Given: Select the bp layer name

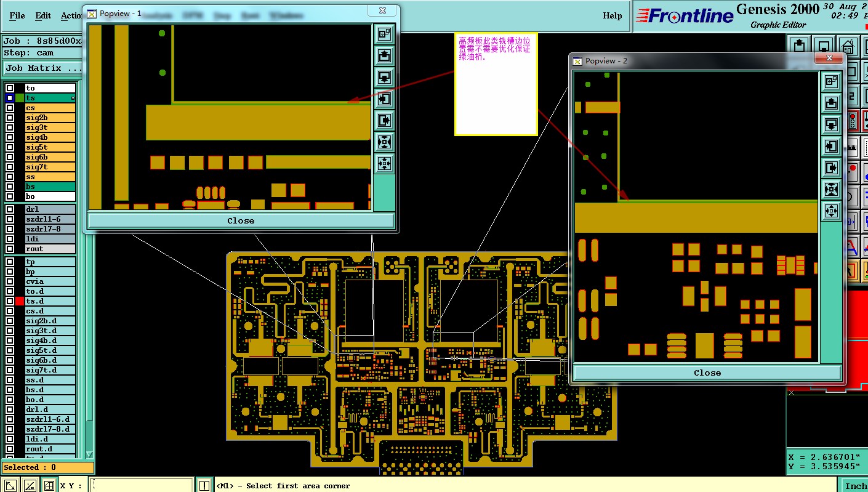Looking at the screenshot, I should coord(50,272).
